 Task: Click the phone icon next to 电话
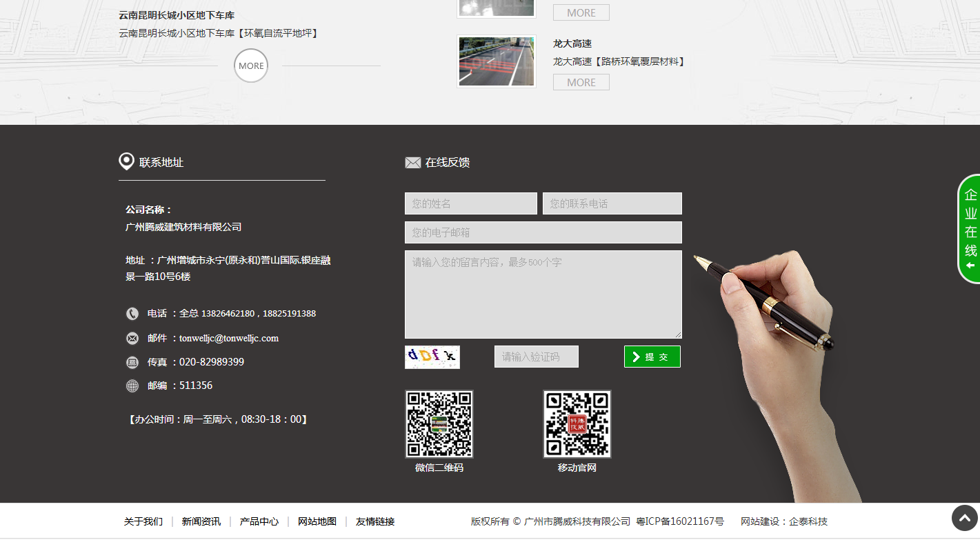132,314
